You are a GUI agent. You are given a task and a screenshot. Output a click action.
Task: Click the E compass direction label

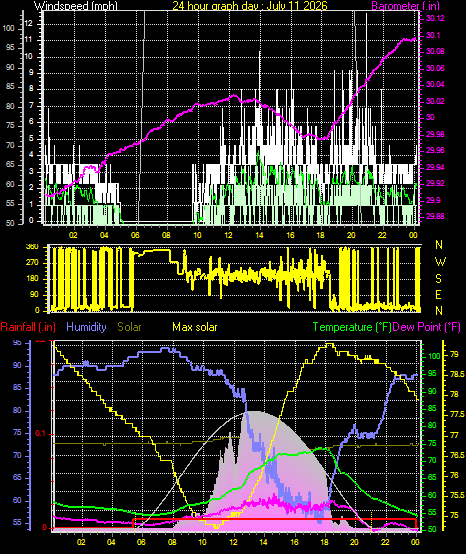(438, 295)
